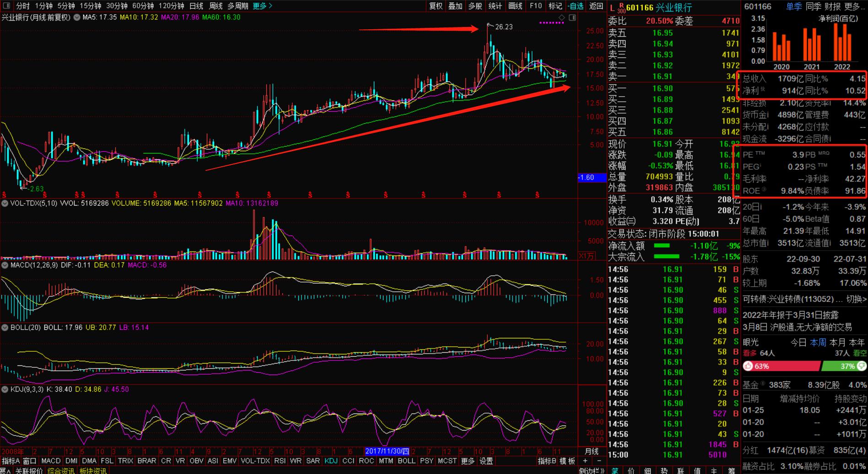Image resolution: width=868 pixels, height=474 pixels.
Task: Expand 更多 indicators list in bottom bar
Action: click(x=468, y=461)
